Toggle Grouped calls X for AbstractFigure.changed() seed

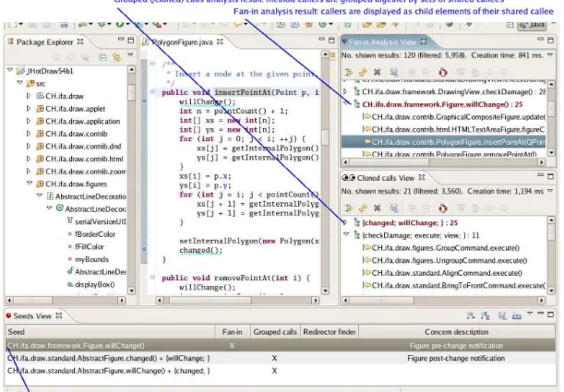274,358
